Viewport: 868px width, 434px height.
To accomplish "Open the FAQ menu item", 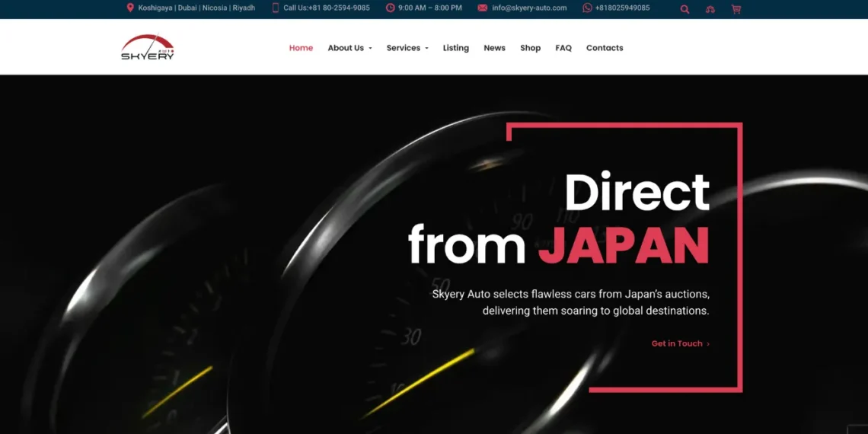I will click(x=563, y=48).
